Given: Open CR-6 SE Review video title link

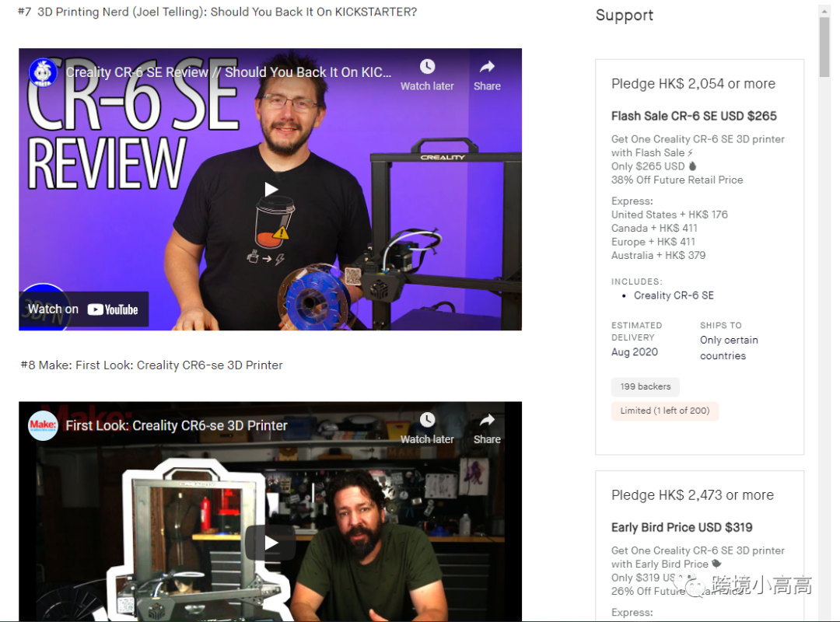Looking at the screenshot, I should click(x=229, y=72).
